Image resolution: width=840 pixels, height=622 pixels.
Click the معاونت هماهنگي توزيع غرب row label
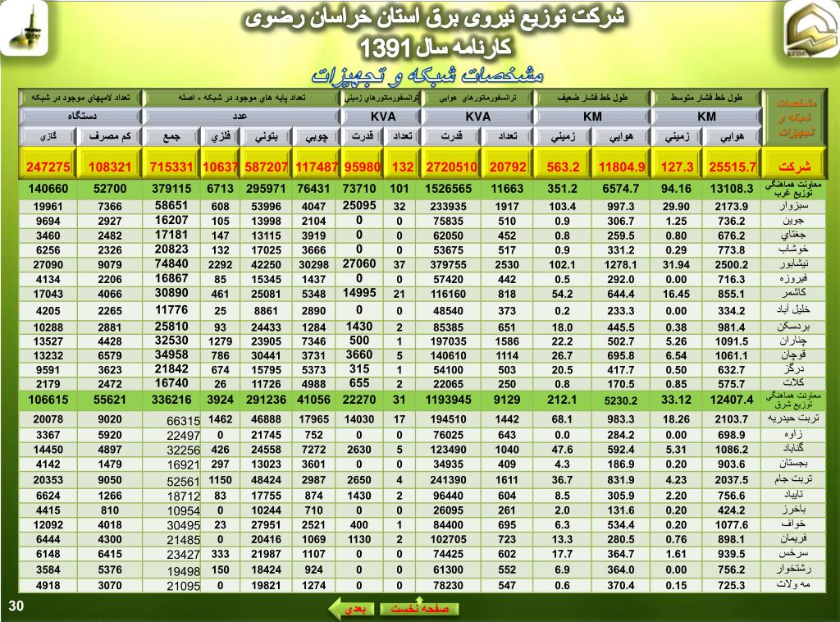pos(793,189)
